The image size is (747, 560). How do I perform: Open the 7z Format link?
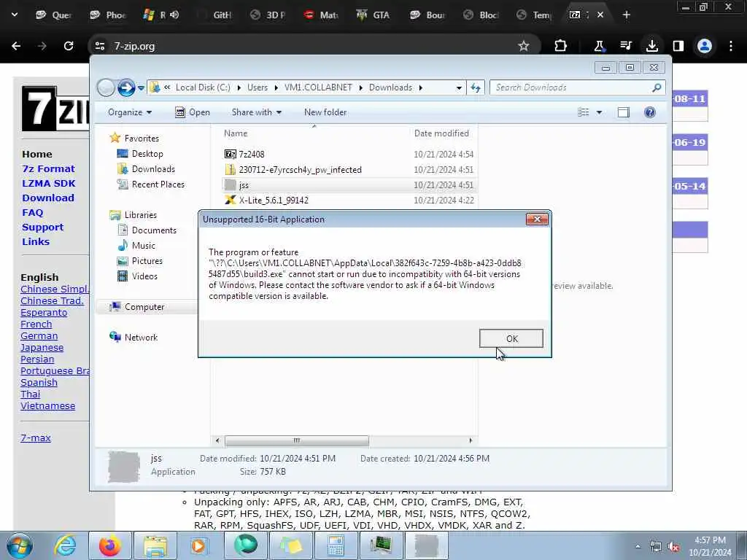pyautogui.click(x=48, y=168)
